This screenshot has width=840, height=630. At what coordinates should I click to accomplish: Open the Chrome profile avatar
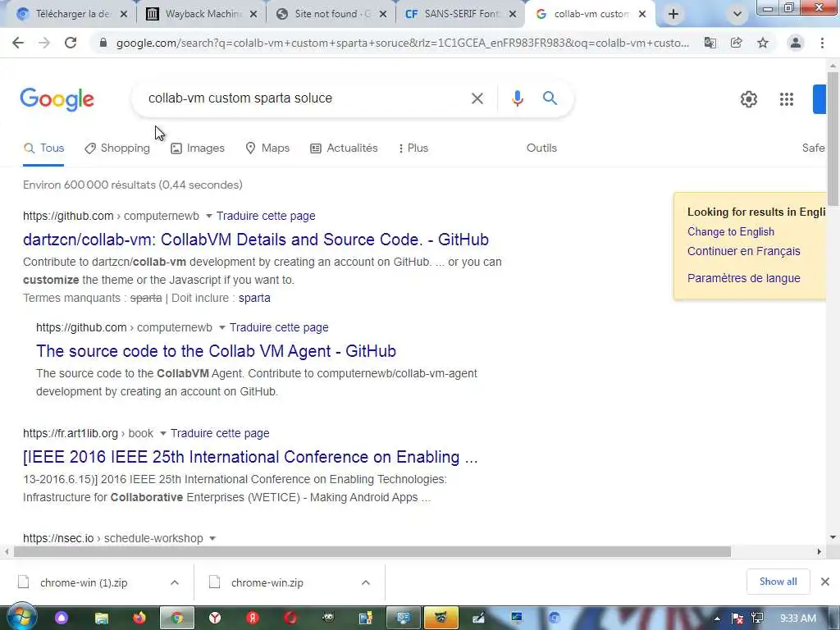796,43
